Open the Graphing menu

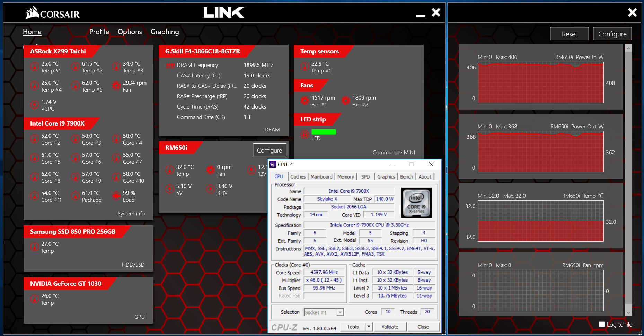coord(165,32)
